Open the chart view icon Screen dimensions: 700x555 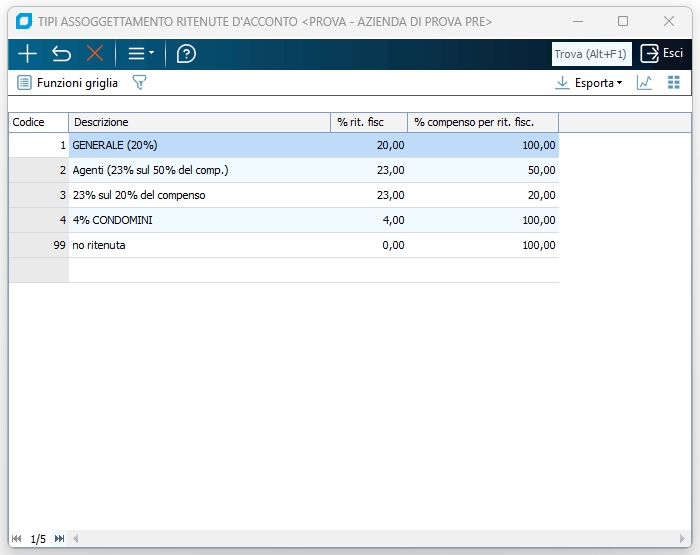pos(644,83)
